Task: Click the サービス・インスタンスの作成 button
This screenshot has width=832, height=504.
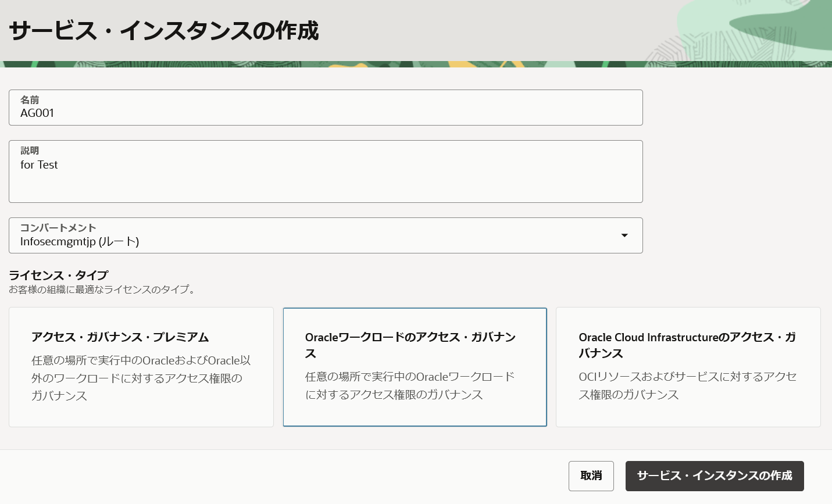Action: point(715,476)
